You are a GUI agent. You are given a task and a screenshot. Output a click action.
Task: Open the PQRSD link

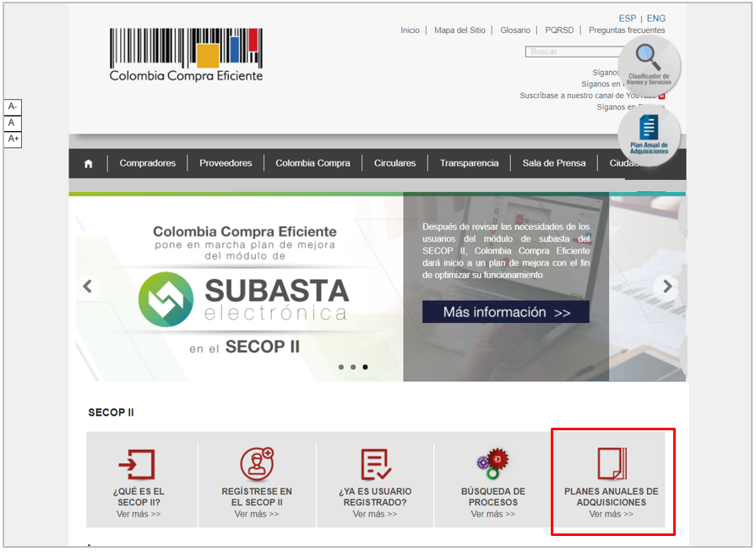559,30
